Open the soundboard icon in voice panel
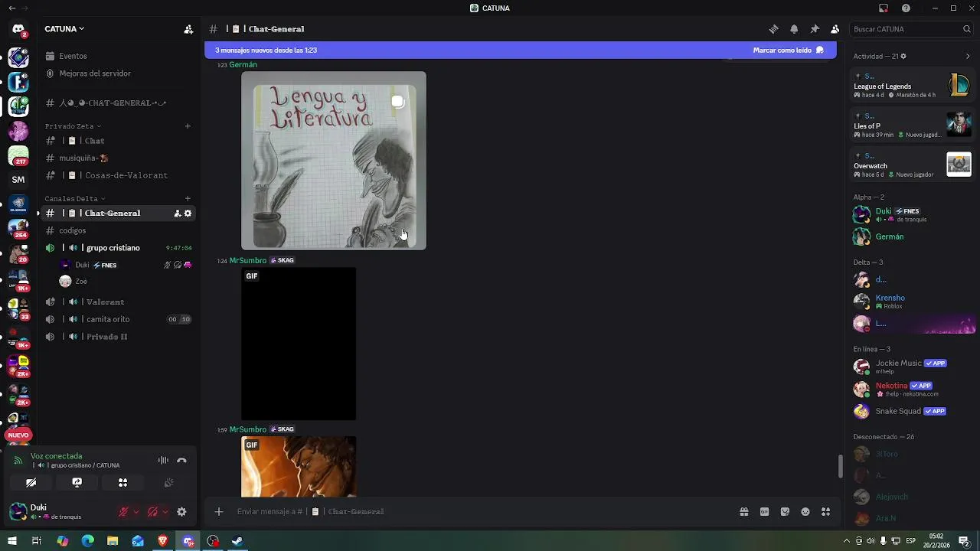 pyautogui.click(x=168, y=483)
